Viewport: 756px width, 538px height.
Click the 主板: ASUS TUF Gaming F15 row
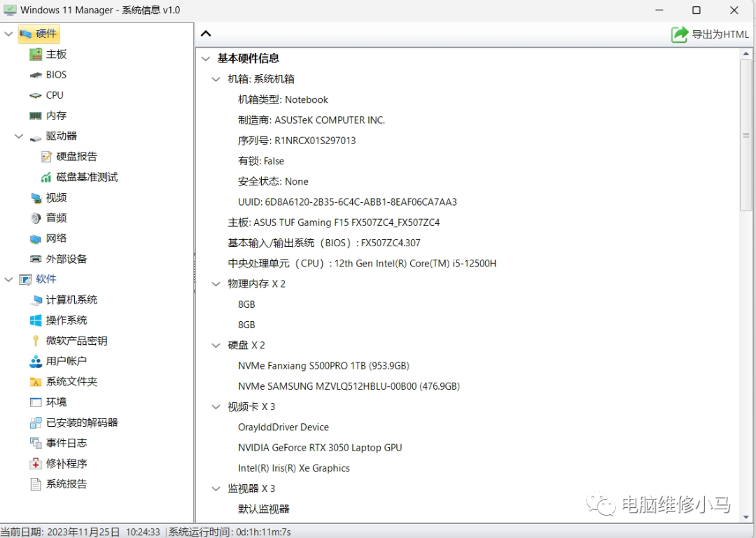334,222
